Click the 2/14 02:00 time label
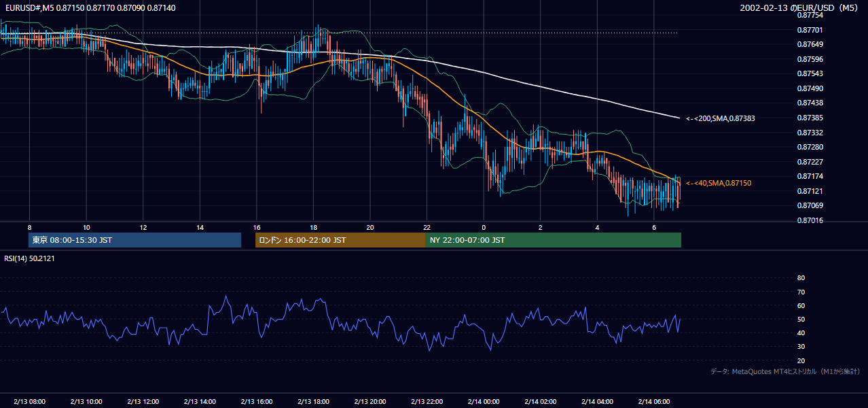Viewport: 868px width, 408px height. [x=540, y=401]
